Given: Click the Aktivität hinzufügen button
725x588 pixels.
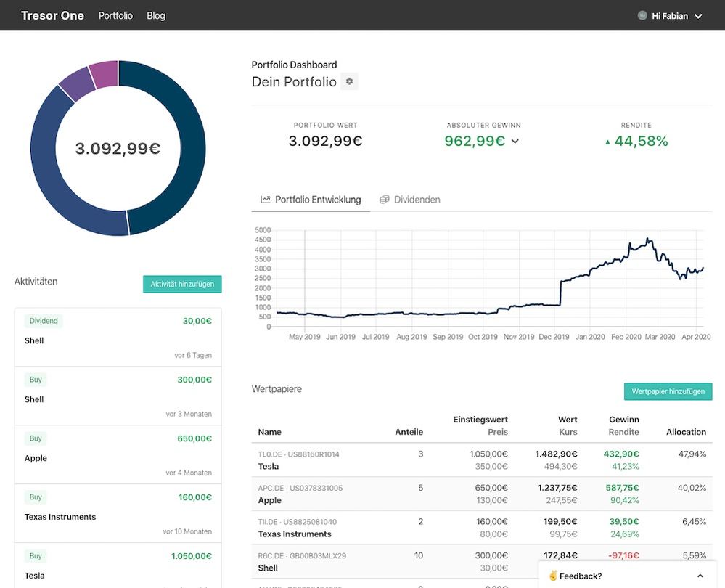Looking at the screenshot, I should (x=182, y=284).
